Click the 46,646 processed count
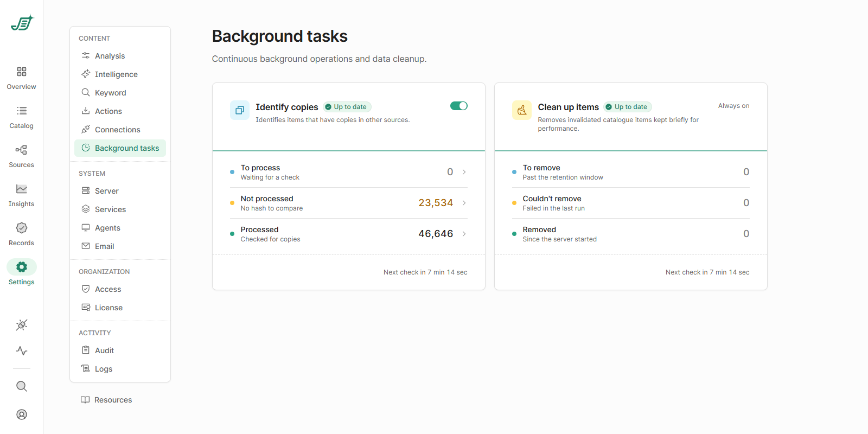Image resolution: width=868 pixels, height=434 pixels. [436, 234]
